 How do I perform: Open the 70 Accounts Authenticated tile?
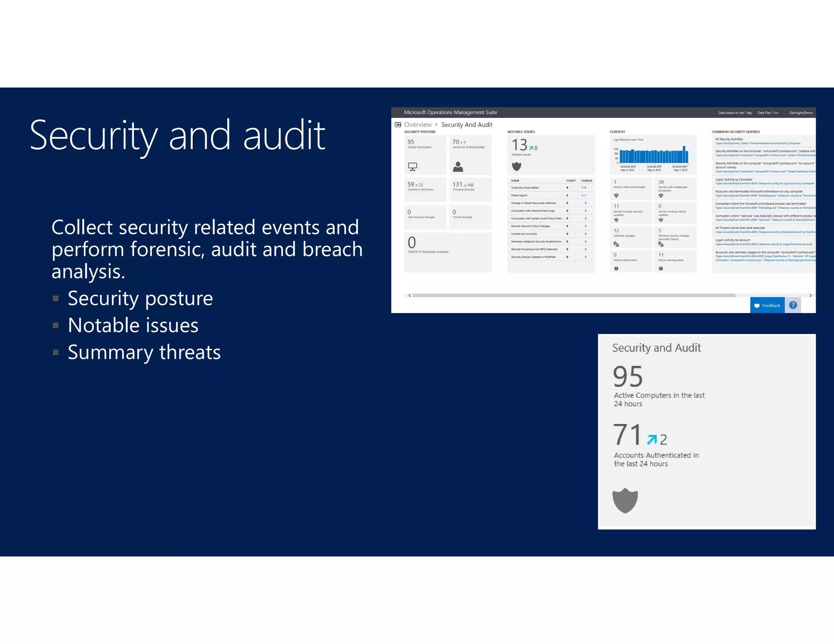point(470,155)
